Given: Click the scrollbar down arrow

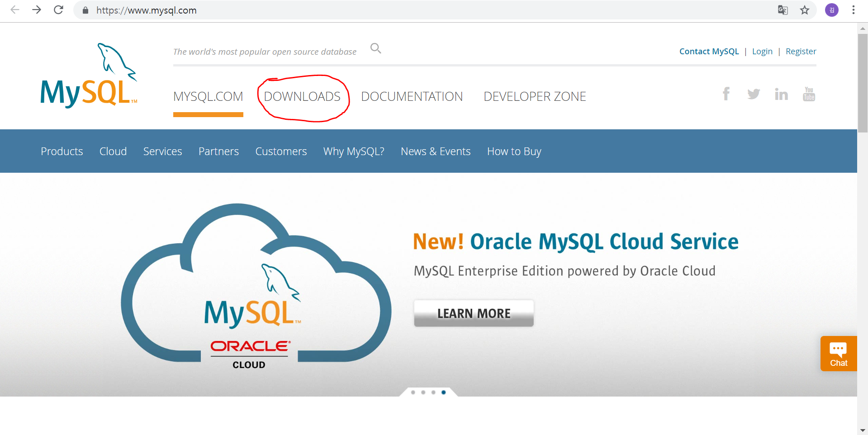Looking at the screenshot, I should (x=863, y=430).
